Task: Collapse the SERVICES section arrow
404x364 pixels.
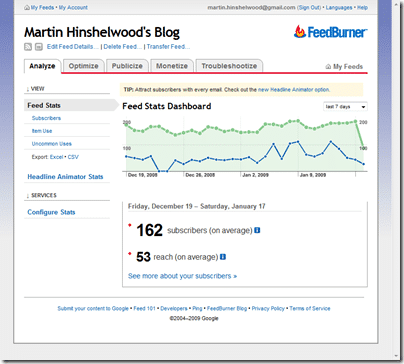Action: 27,196
